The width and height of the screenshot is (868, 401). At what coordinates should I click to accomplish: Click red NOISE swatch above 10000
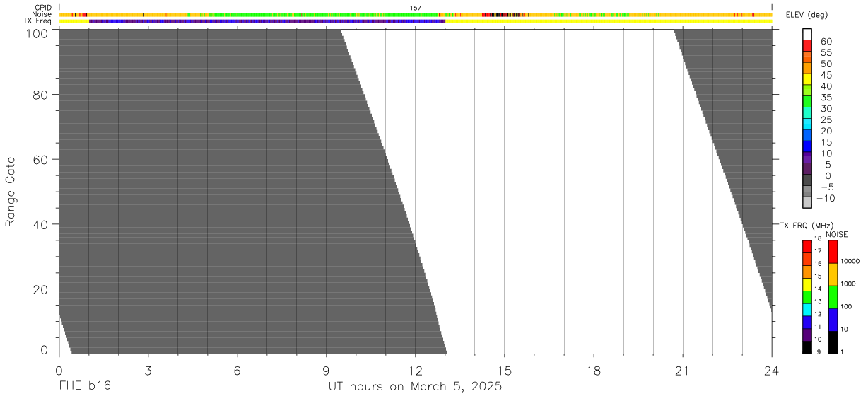point(833,252)
